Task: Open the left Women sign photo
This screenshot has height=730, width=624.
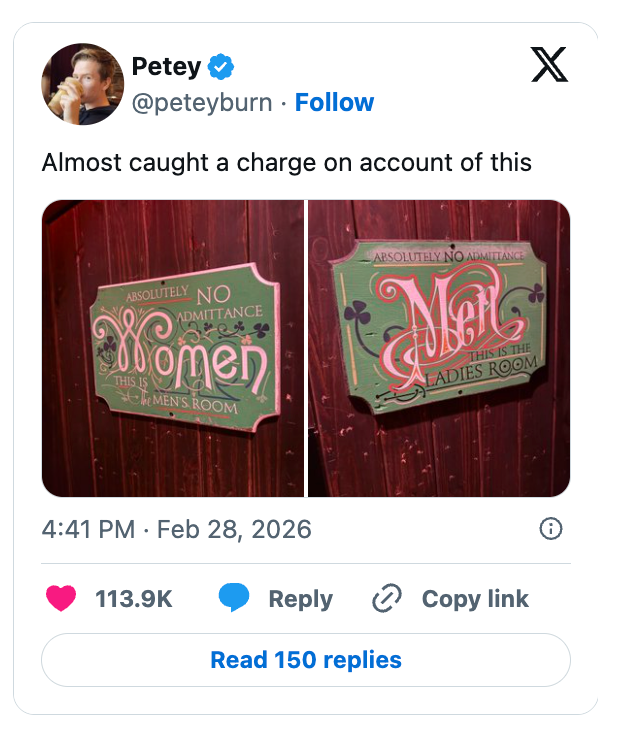Action: 173,348
